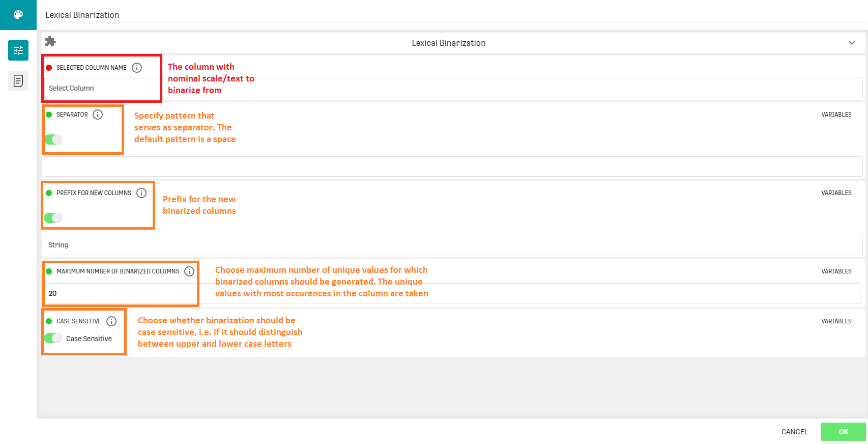The image size is (868, 444).
Task: Toggle the Separator switch
Action: tap(53, 140)
